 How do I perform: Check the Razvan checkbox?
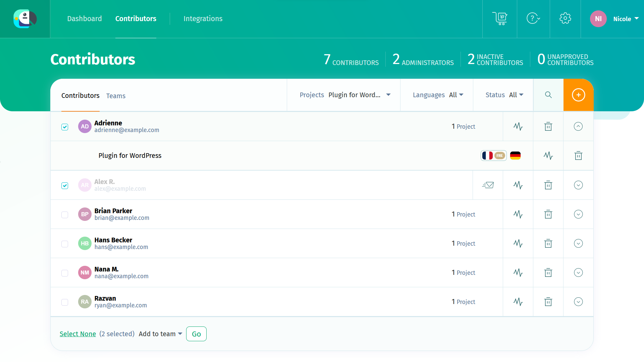(x=65, y=302)
